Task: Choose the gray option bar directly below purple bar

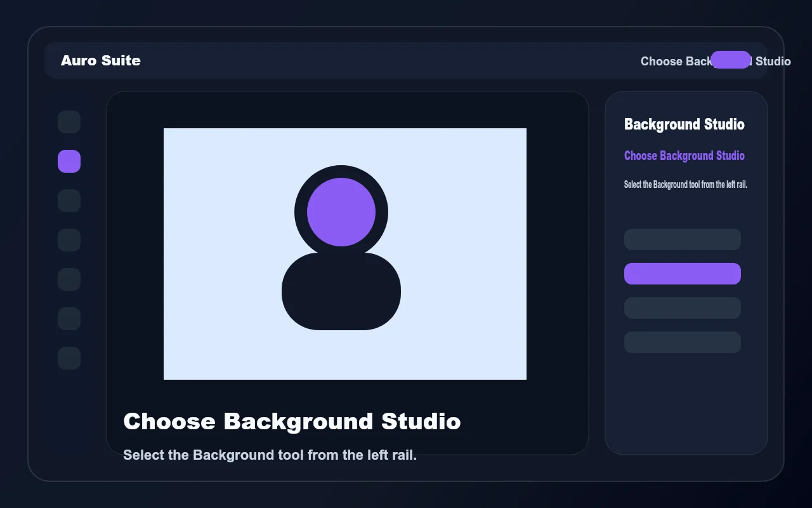Action: point(683,308)
